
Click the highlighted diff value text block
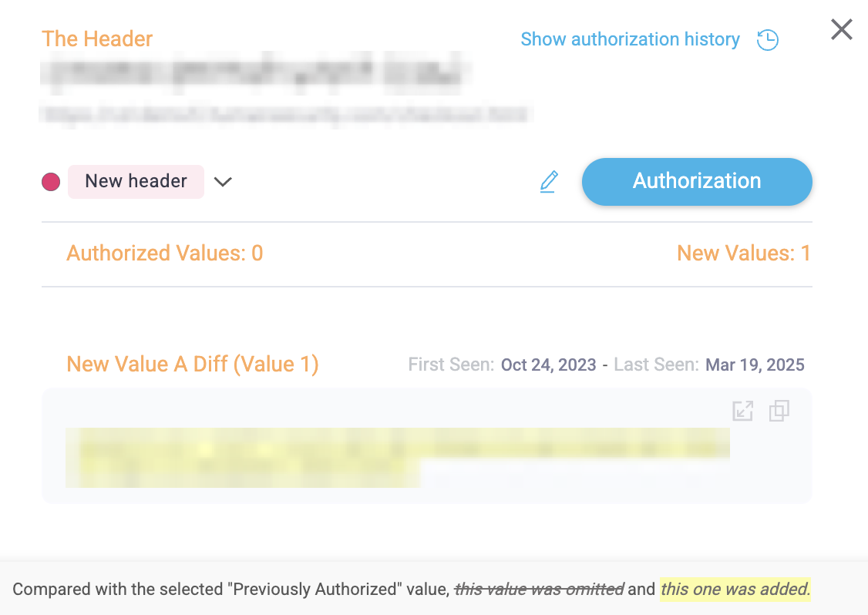tap(398, 457)
